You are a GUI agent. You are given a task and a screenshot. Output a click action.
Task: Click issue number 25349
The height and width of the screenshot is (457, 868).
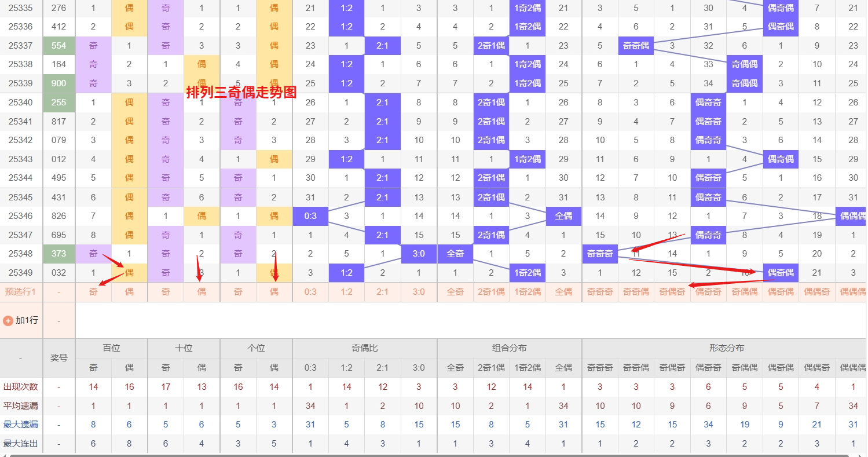click(21, 273)
